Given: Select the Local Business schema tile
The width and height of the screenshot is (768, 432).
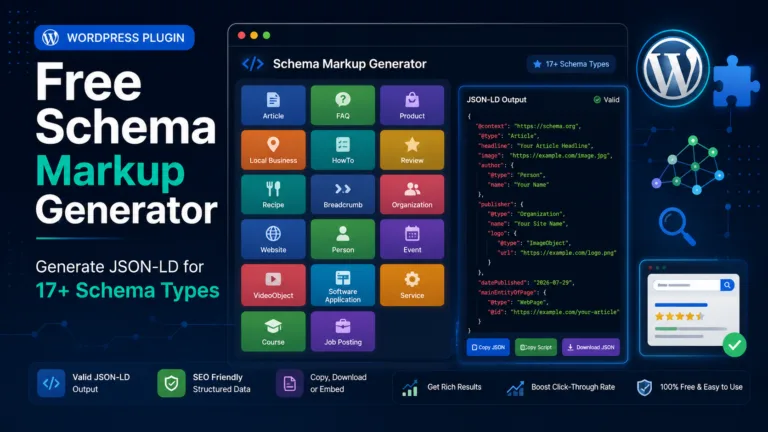Looking at the screenshot, I should (x=273, y=150).
